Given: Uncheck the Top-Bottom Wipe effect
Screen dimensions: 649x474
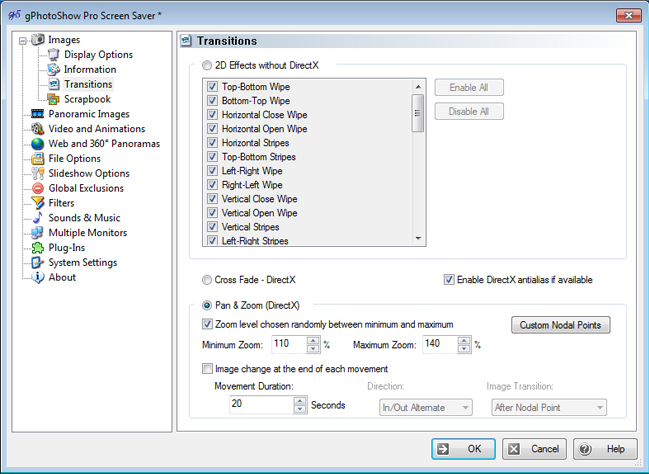Looking at the screenshot, I should click(x=212, y=87).
